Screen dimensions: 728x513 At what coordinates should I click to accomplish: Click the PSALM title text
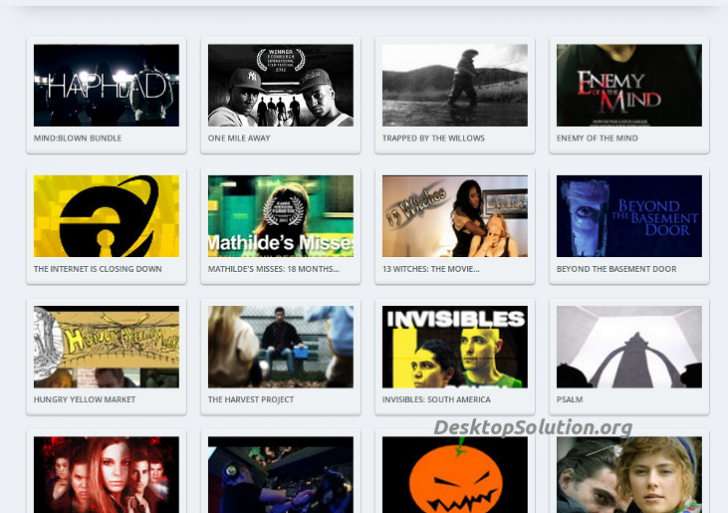(x=570, y=400)
